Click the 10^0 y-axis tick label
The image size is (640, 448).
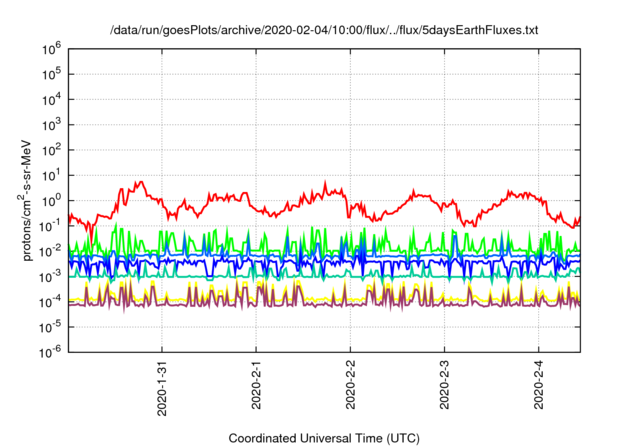[x=51, y=201]
